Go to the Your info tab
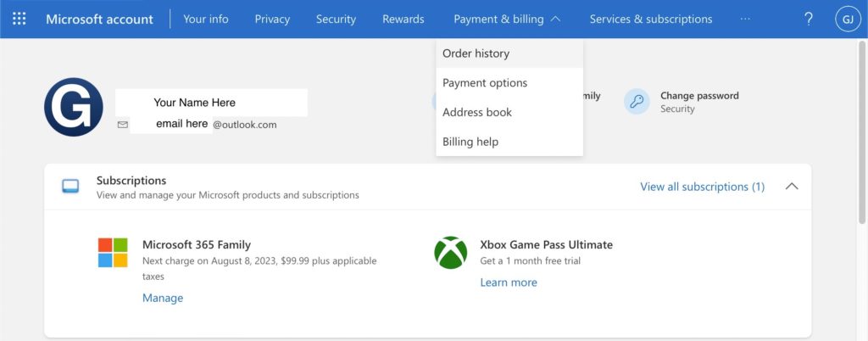Image resolution: width=868 pixels, height=341 pixels. [205, 19]
